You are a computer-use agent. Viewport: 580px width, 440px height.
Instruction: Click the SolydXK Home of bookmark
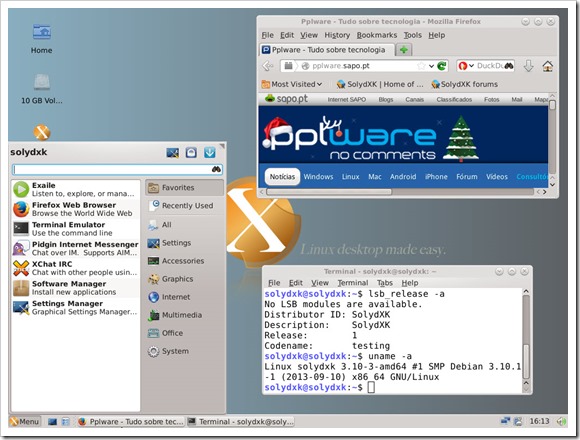click(x=380, y=84)
